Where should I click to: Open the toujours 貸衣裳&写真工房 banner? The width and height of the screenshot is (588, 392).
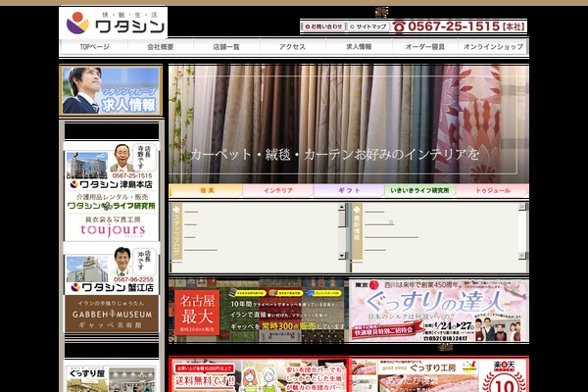tap(112, 227)
